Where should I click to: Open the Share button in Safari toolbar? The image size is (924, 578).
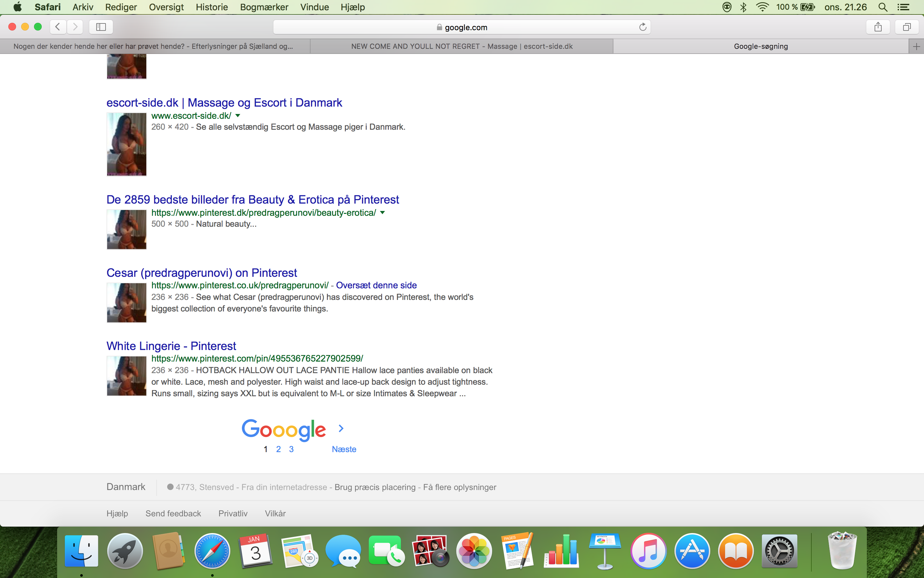pyautogui.click(x=878, y=27)
